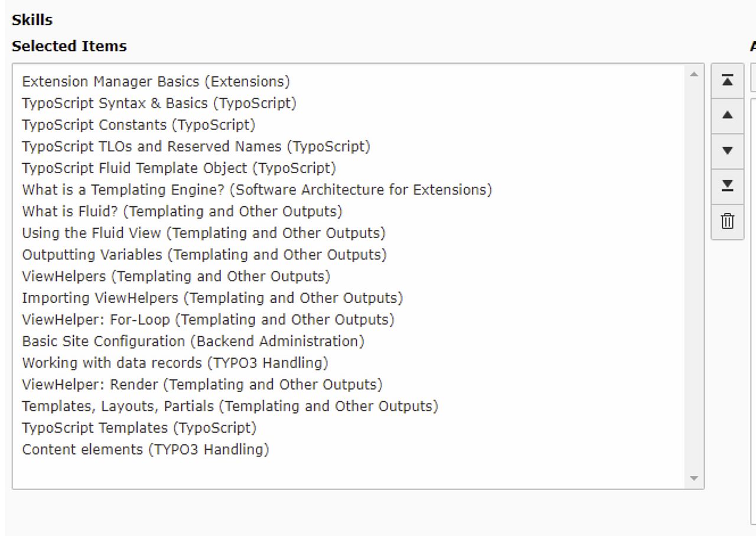756x536 pixels.
Task: Remove selected item with the trash icon
Action: 728,222
